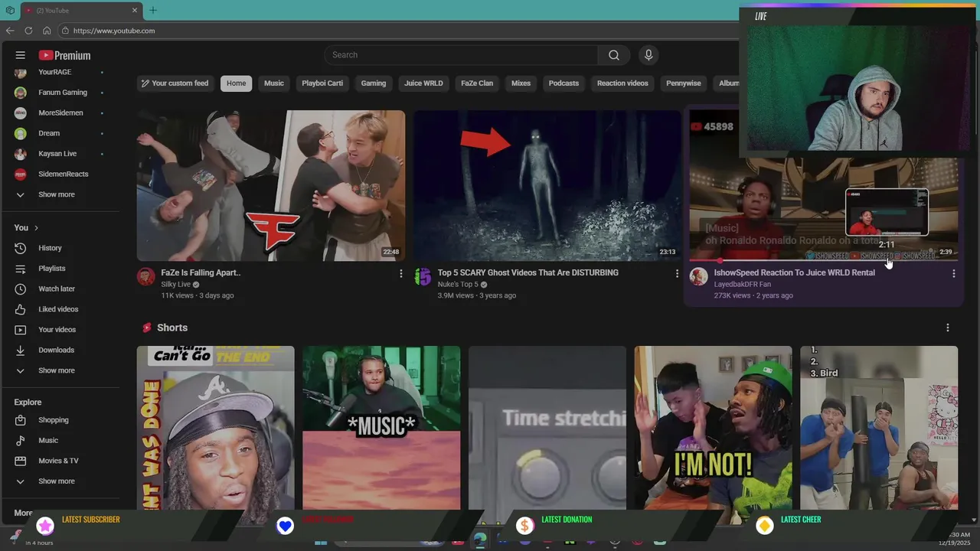Select the Podcasts filter chip
980x551 pixels.
pos(563,83)
